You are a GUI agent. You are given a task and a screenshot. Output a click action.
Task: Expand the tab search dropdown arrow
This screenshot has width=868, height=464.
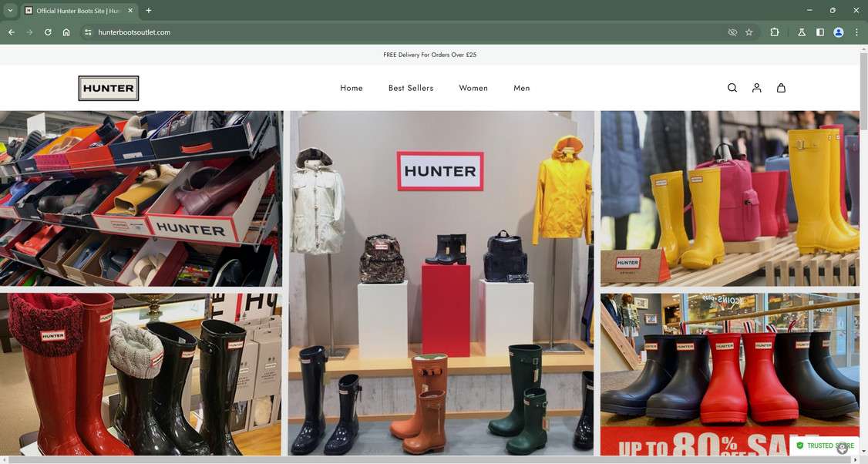10,11
